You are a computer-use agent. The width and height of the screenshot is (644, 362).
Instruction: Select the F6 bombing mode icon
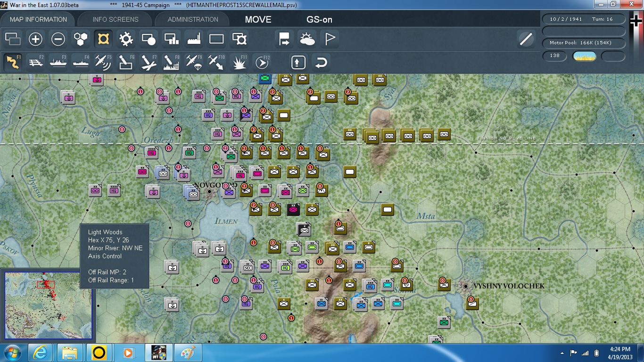(x=126, y=62)
